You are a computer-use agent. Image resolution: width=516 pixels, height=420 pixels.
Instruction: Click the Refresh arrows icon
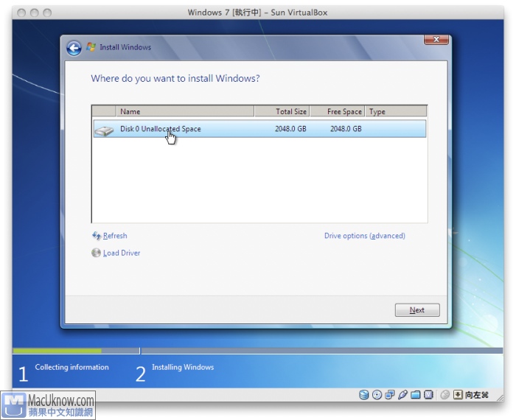(x=97, y=236)
